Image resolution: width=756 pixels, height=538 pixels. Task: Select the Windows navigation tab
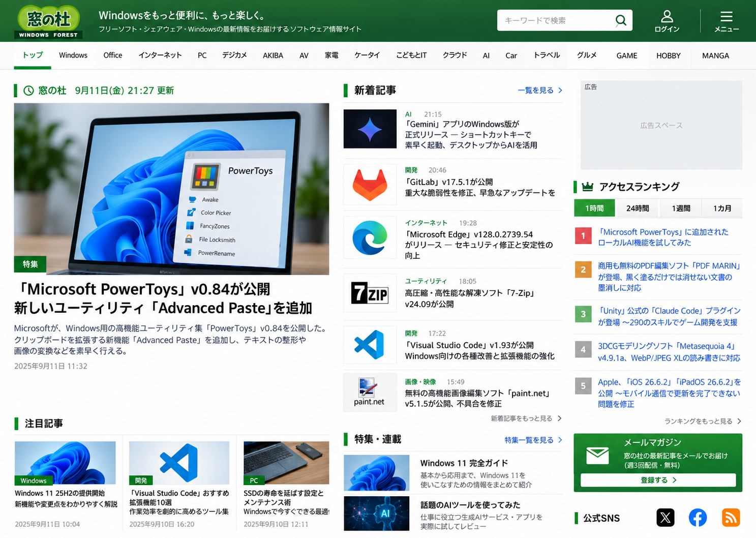[73, 55]
